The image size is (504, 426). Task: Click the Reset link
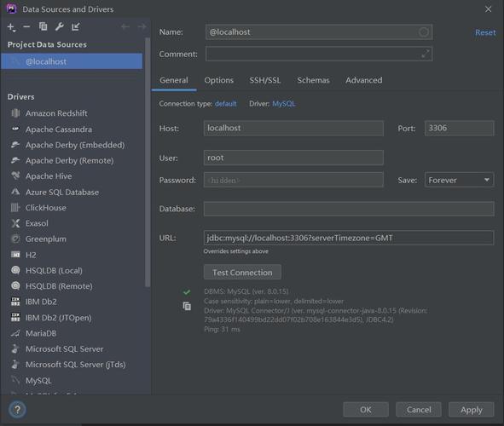click(x=485, y=32)
